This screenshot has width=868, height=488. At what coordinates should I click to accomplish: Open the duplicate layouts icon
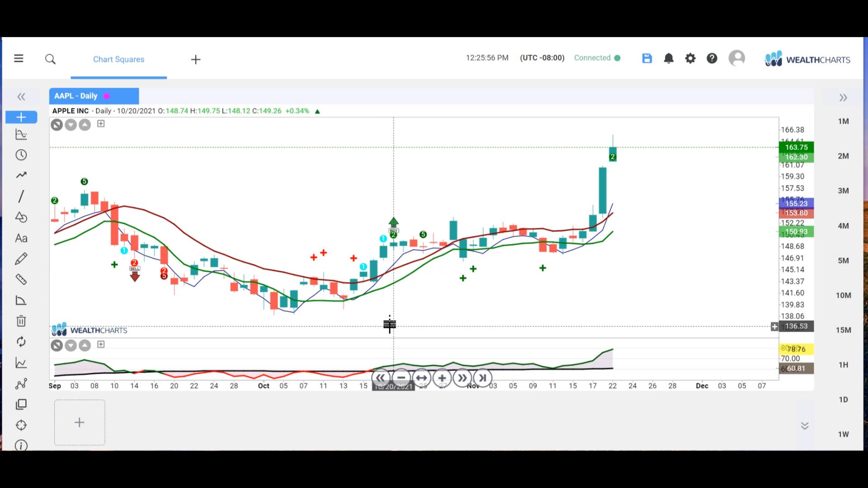tap(21, 404)
